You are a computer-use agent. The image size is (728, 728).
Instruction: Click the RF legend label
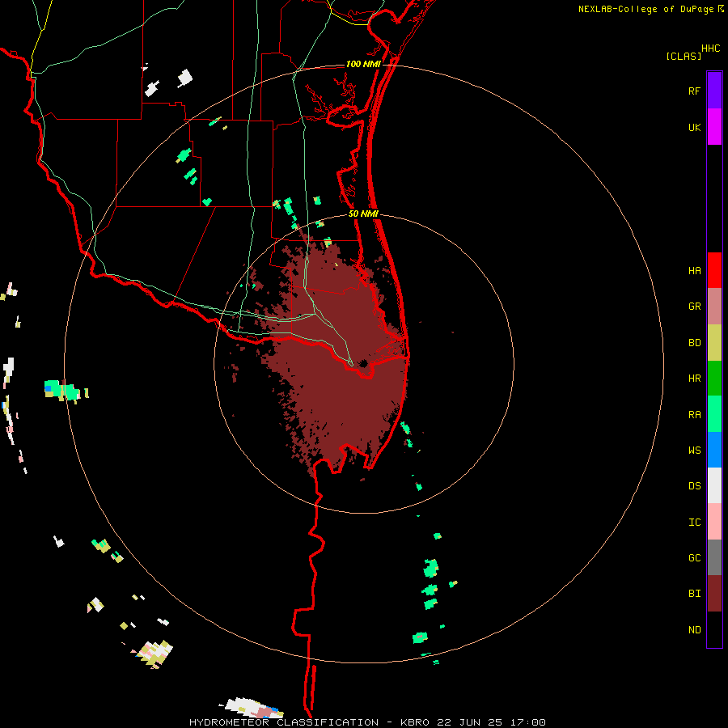[694, 91]
